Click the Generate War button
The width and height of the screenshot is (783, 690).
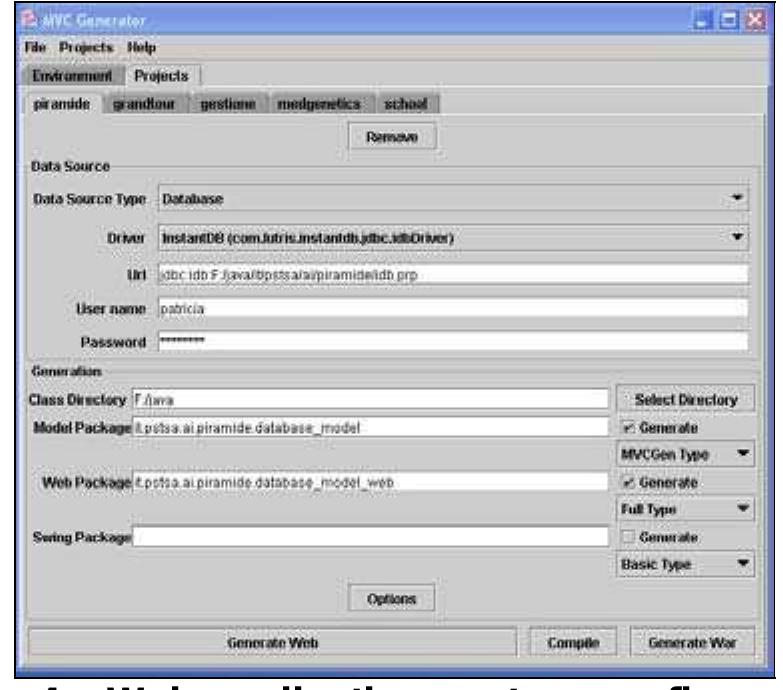pos(693,643)
